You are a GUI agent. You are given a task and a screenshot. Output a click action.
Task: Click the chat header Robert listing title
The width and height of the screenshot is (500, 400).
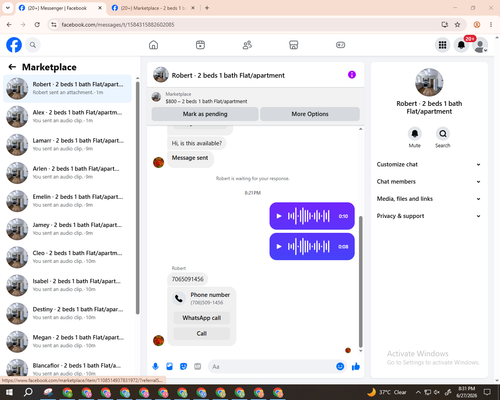[228, 75]
